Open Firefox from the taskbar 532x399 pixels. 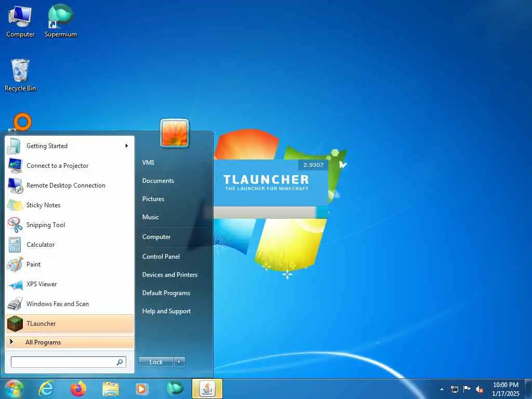(x=78, y=389)
